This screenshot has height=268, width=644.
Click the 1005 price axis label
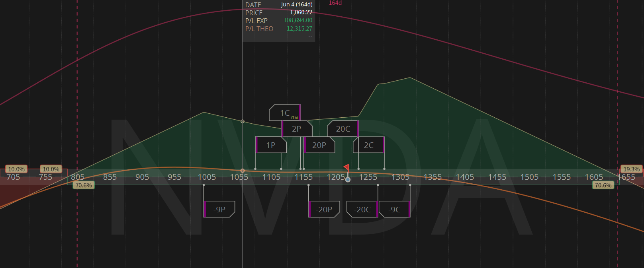point(207,177)
